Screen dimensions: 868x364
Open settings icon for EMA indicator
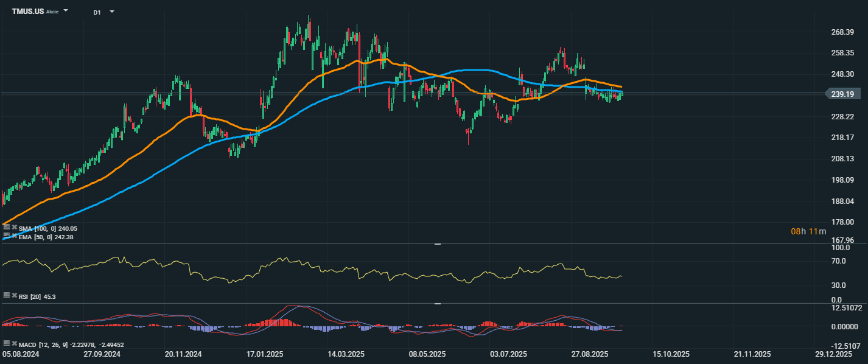click(6, 235)
